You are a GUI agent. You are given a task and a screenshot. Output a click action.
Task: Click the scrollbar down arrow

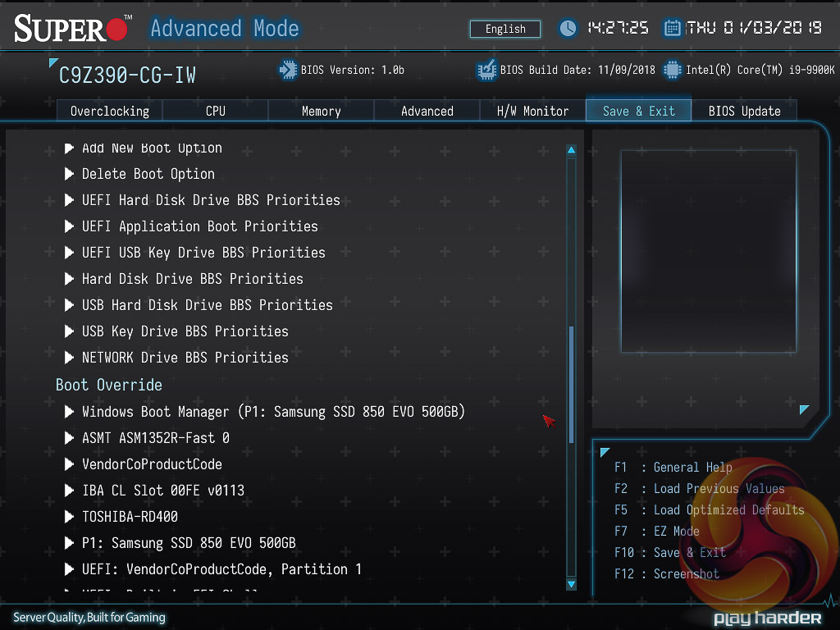pyautogui.click(x=571, y=584)
